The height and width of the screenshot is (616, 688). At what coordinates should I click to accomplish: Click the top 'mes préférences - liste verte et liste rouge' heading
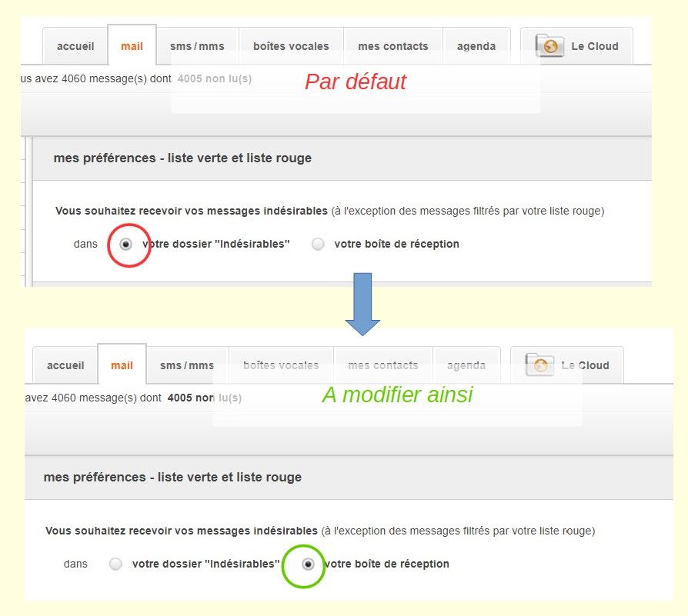coord(182,158)
